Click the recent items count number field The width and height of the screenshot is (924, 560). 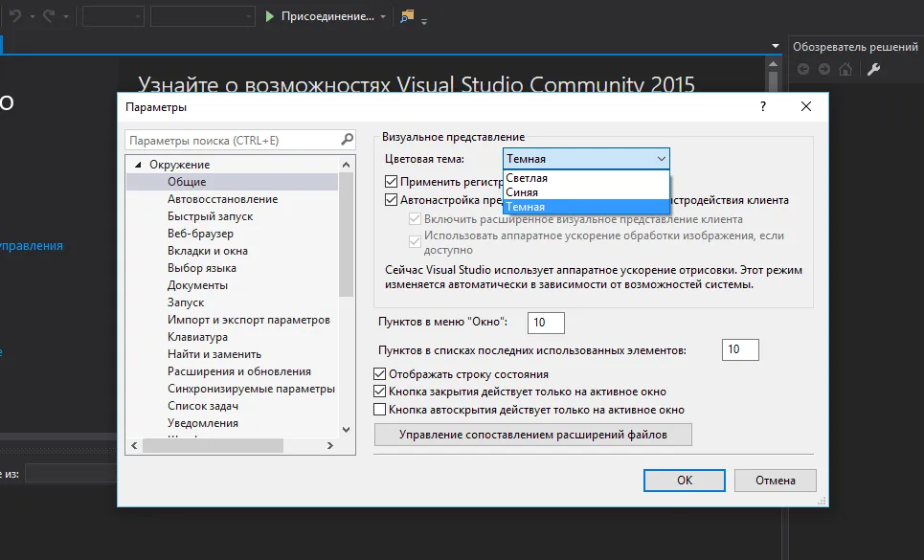pyautogui.click(x=740, y=349)
